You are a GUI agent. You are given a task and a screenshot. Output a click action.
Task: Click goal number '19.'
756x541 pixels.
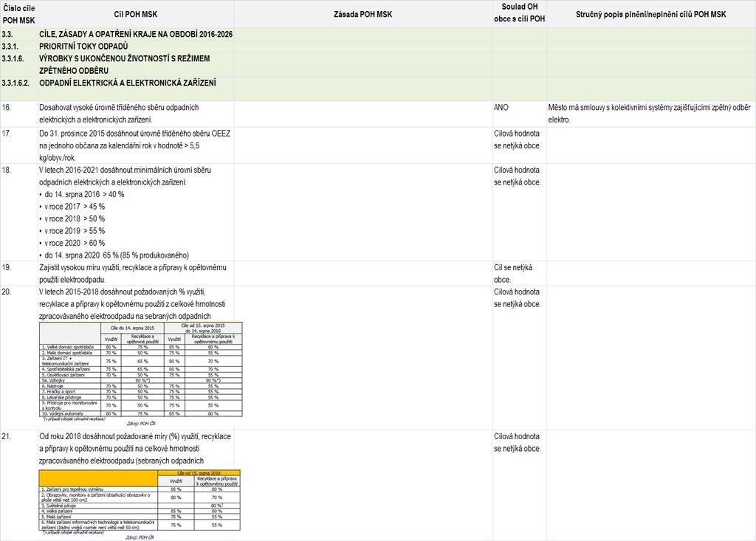point(6,268)
